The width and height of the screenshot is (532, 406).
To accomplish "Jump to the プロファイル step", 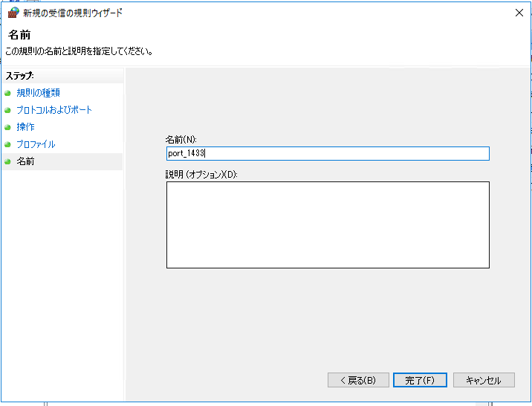I will (x=36, y=144).
